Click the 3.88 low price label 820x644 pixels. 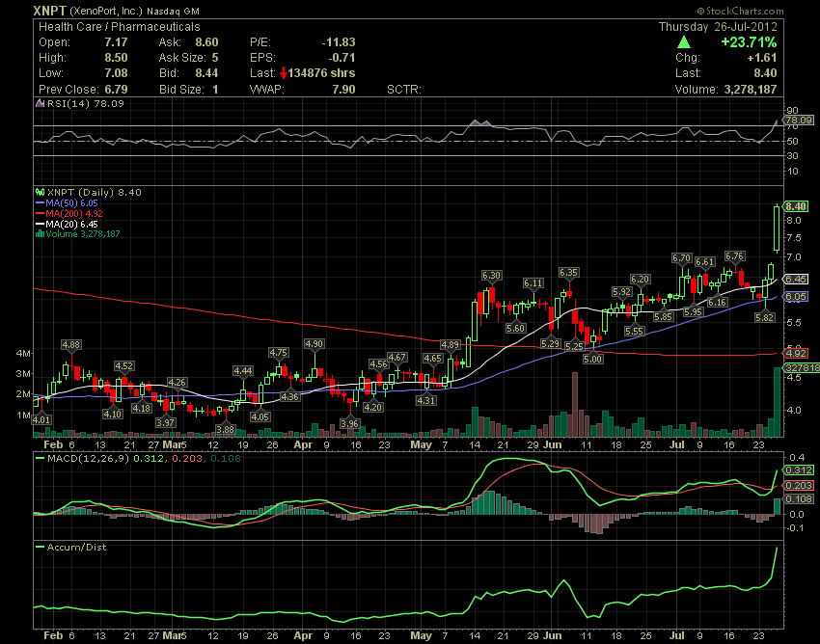coord(226,429)
